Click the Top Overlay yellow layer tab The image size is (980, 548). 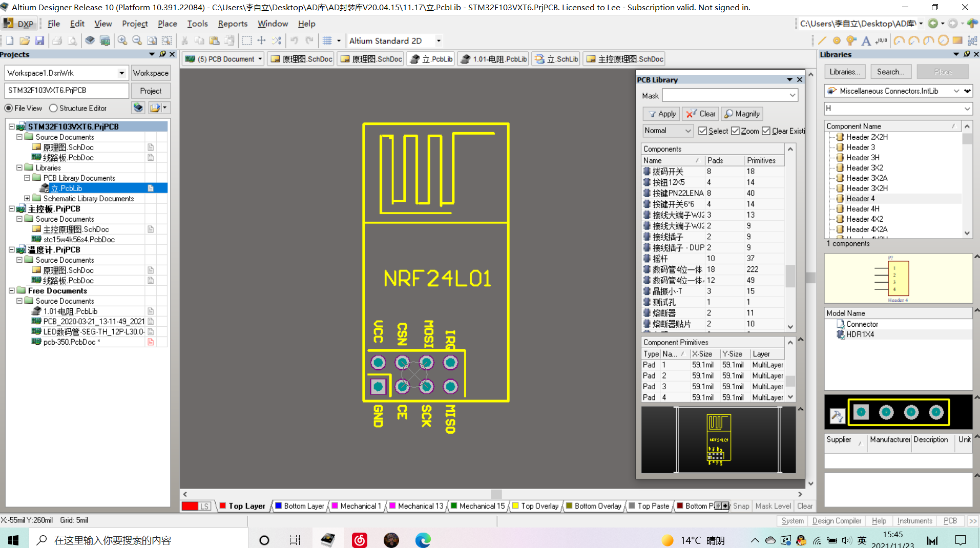[x=535, y=506]
